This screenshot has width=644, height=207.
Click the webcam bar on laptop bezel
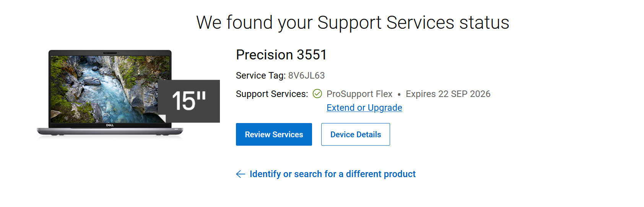coord(110,53)
